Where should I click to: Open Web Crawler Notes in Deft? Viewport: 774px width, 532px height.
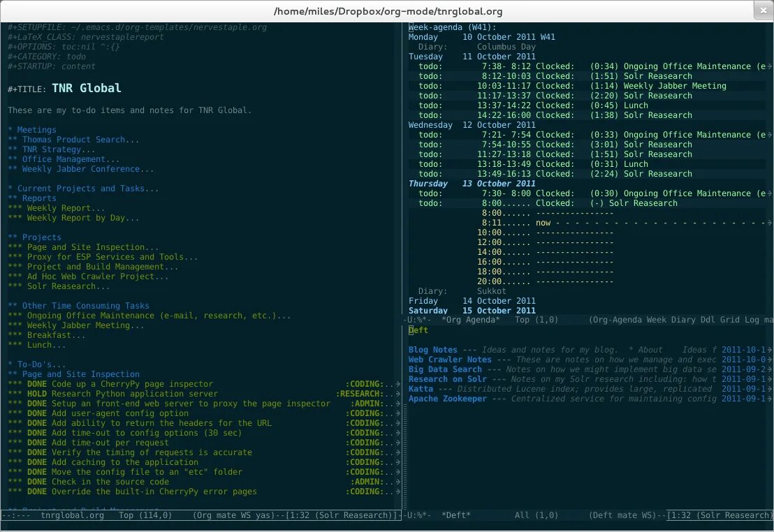click(450, 360)
